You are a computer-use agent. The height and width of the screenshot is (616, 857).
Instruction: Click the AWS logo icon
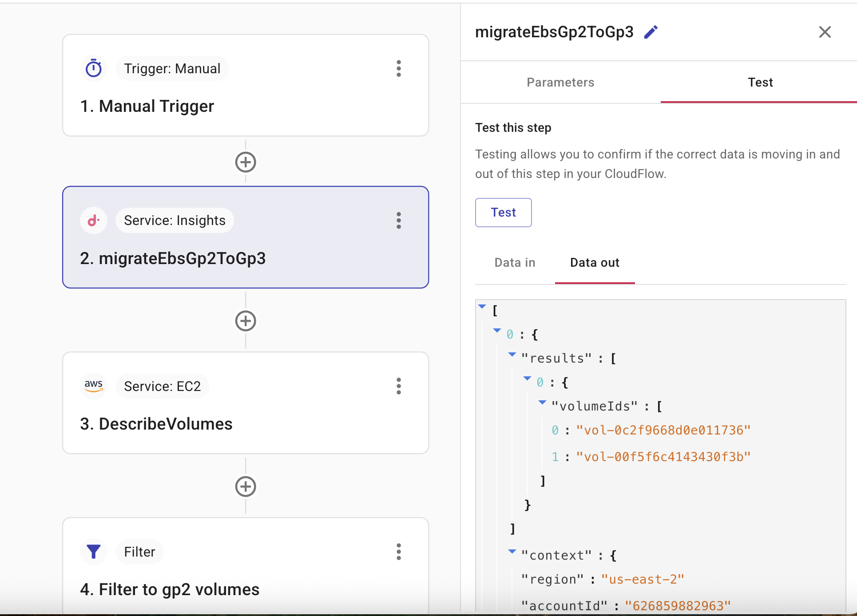tap(94, 386)
